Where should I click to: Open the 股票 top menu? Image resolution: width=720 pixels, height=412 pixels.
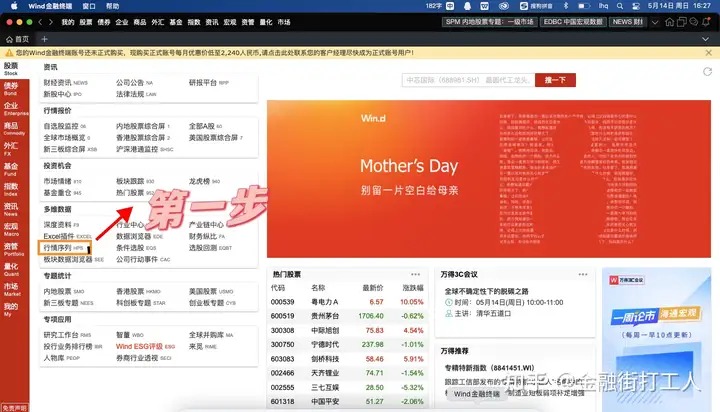[86, 22]
